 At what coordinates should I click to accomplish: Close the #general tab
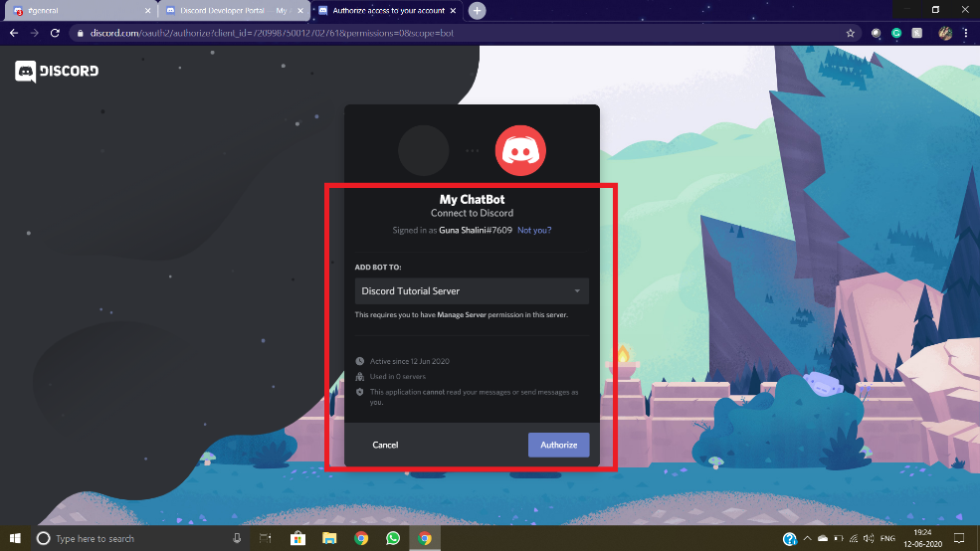coord(147,11)
